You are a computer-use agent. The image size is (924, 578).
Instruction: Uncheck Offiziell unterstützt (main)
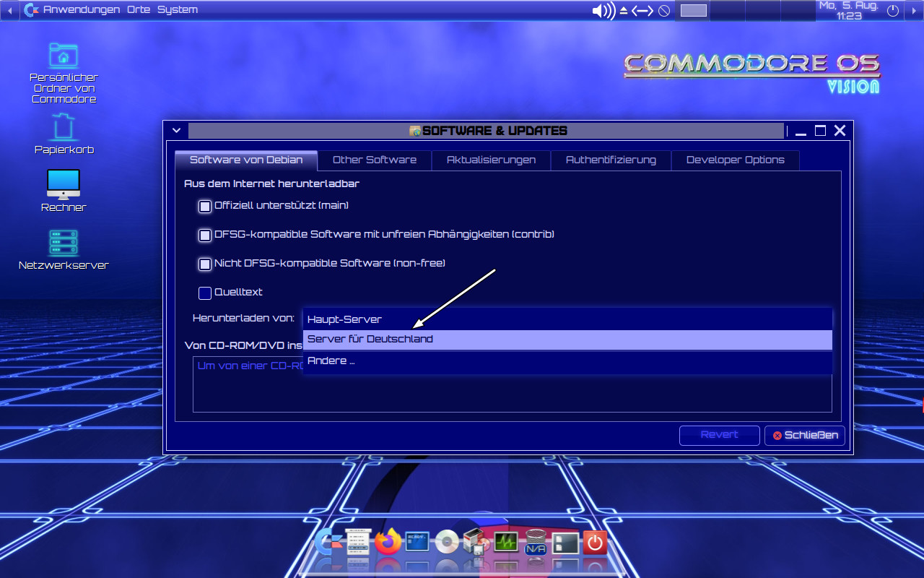(x=204, y=206)
